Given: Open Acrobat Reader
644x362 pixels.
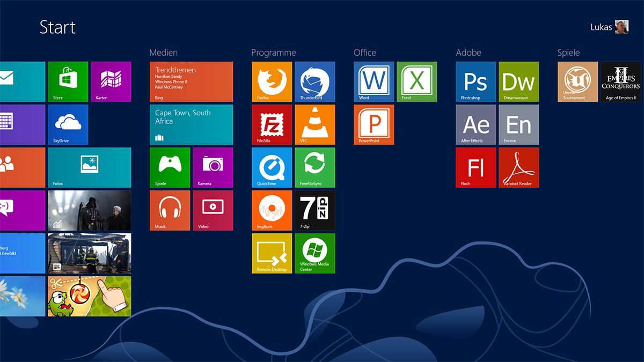Looking at the screenshot, I should tap(518, 167).
